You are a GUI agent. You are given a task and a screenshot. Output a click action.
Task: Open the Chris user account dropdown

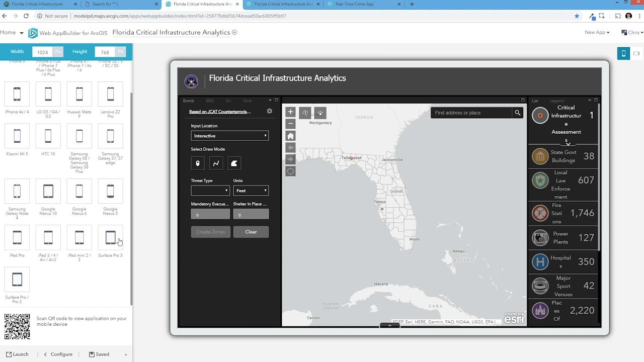(633, 32)
